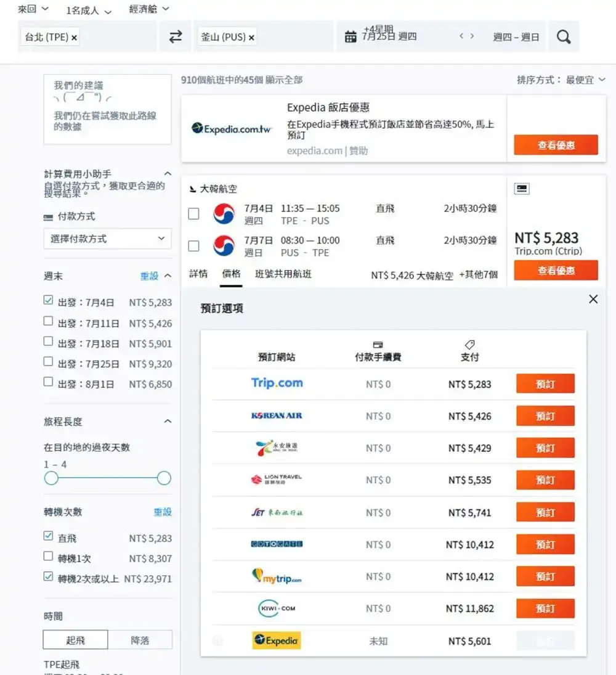
Task: Remove 釜山 (PUS) from destination field
Action: click(251, 38)
